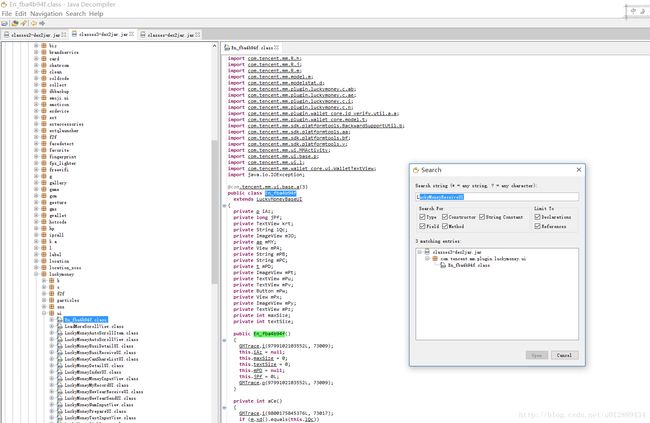
Task: Click the card package icon
Action: click(44, 59)
